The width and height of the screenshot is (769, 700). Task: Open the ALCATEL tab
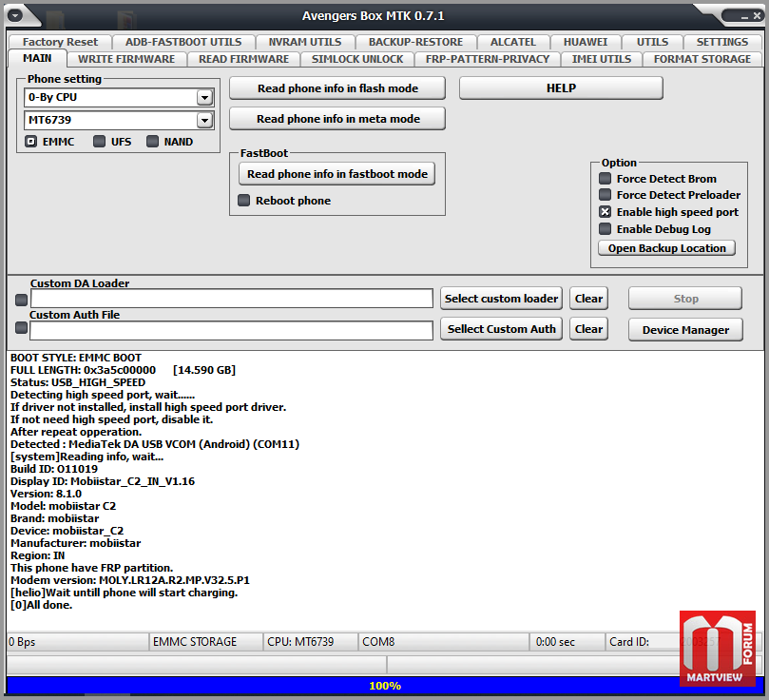tap(513, 42)
